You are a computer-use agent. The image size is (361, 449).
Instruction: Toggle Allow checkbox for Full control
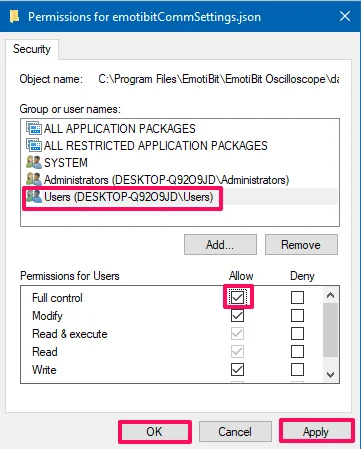[237, 297]
